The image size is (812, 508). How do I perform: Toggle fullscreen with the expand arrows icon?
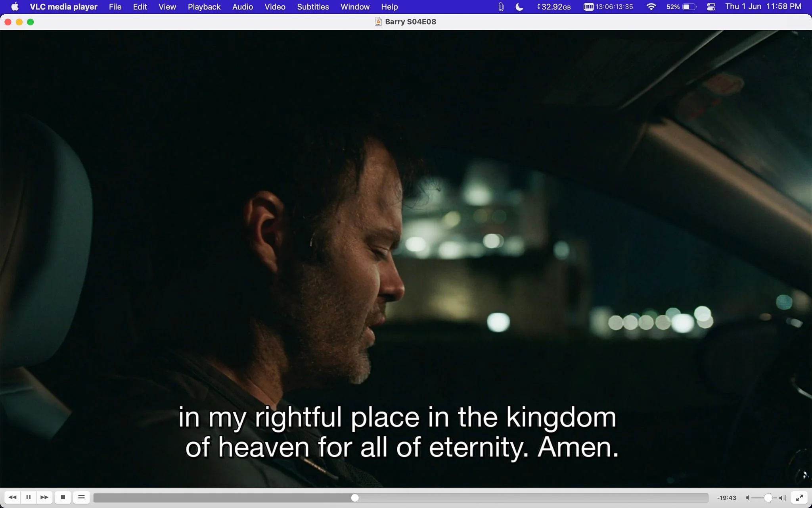tap(799, 498)
